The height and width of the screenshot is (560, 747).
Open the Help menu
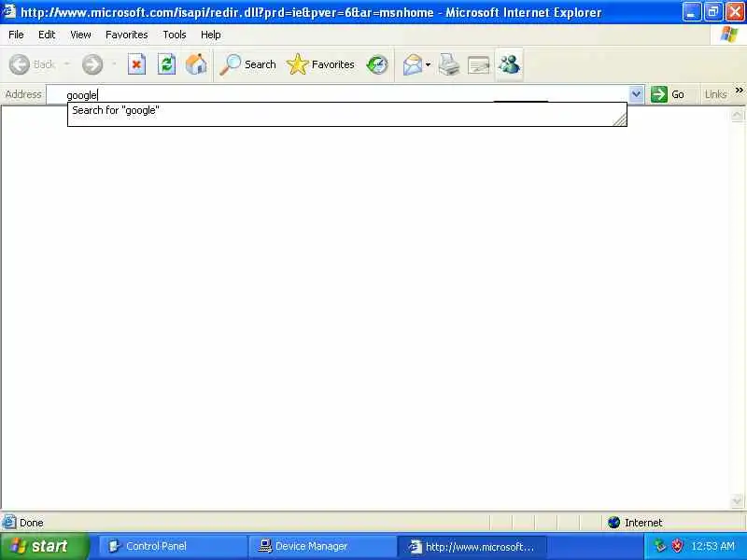click(211, 35)
